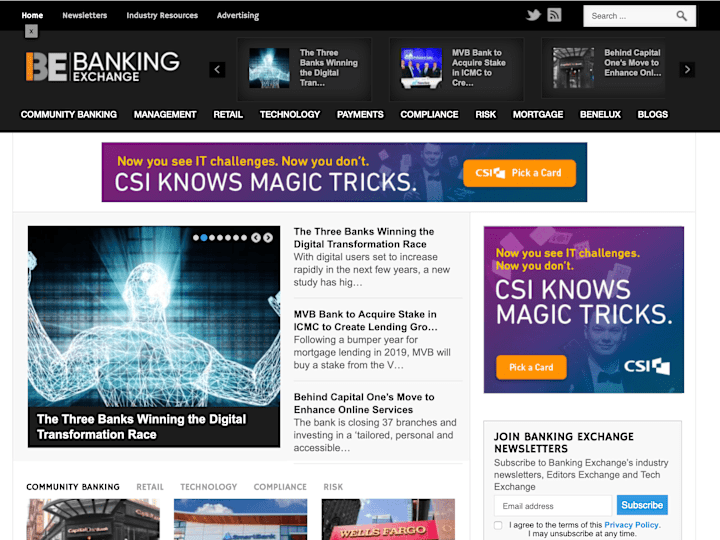Click Pick a Card in top banner
The image size is (720, 540).
coord(519,173)
